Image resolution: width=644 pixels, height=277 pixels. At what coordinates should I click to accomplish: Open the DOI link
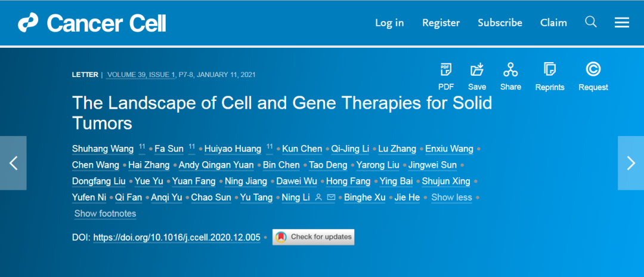click(177, 238)
